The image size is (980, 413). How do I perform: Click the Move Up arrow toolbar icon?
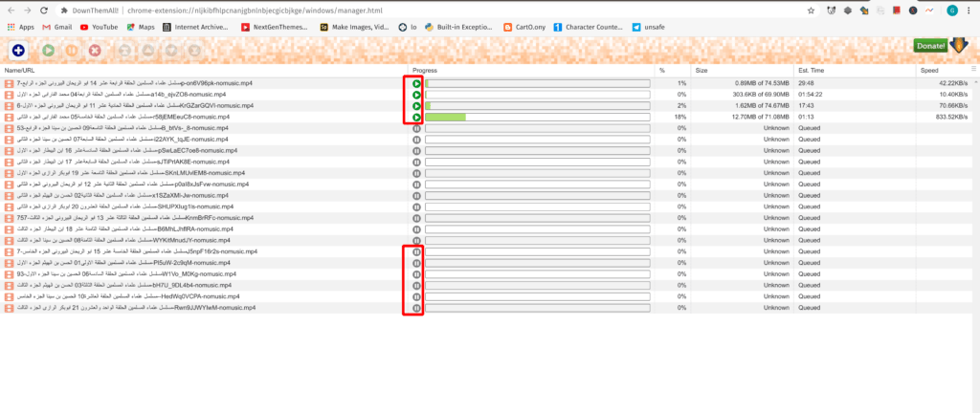point(146,50)
